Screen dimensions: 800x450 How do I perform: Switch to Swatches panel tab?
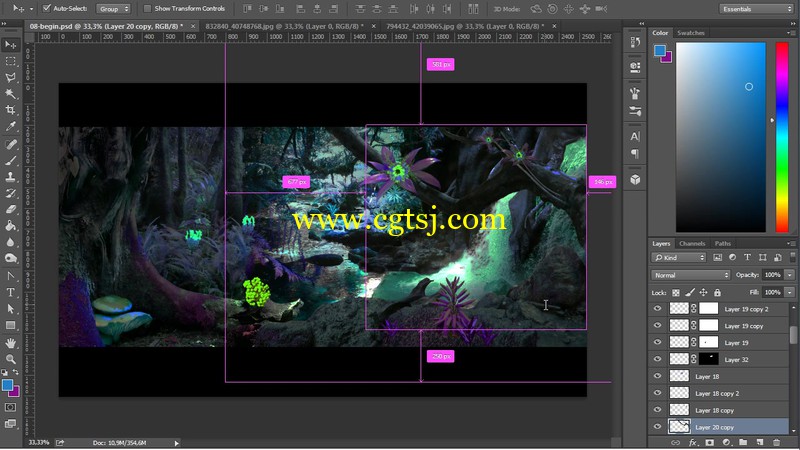pyautogui.click(x=691, y=33)
